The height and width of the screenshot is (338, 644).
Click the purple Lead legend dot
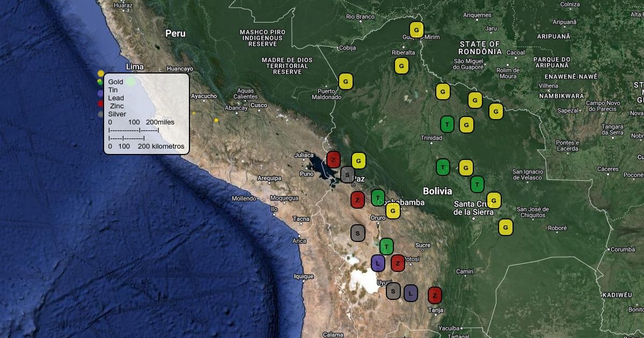click(x=100, y=93)
